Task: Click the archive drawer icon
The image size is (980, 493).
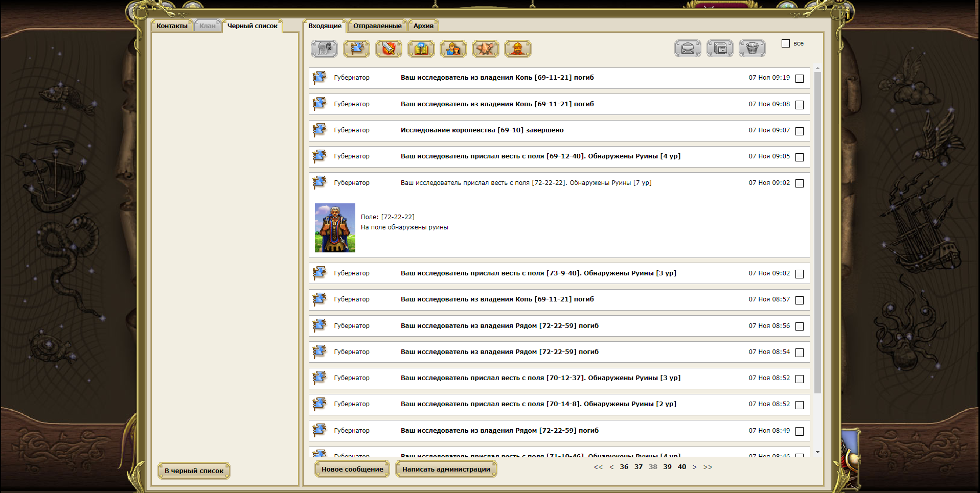Action: coord(720,49)
